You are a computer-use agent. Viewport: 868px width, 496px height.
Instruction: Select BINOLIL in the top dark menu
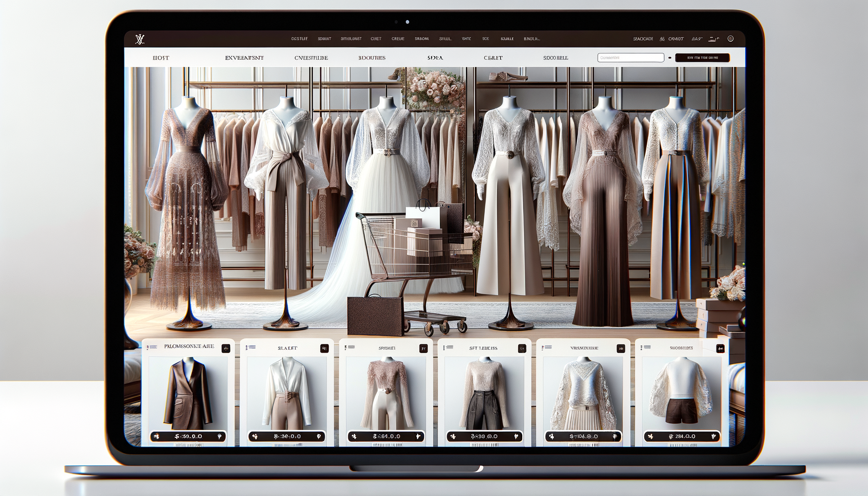tap(532, 39)
